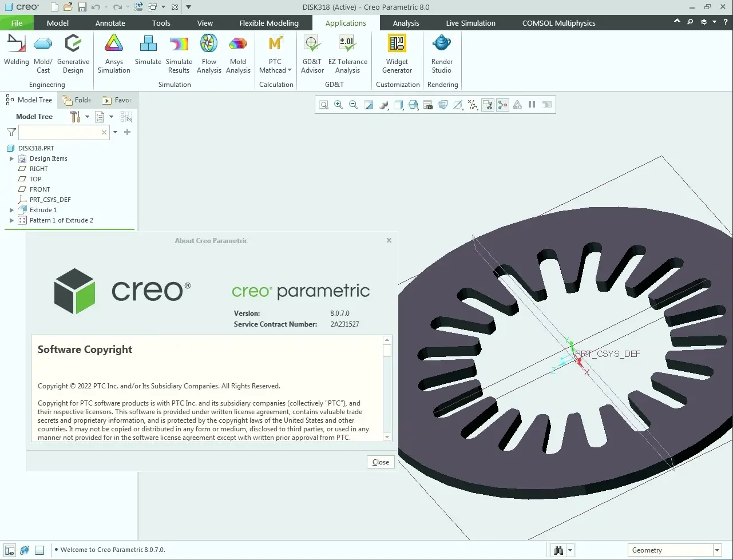The height and width of the screenshot is (560, 733).
Task: Dismiss About Creo Parametric with X
Action: coord(389,240)
